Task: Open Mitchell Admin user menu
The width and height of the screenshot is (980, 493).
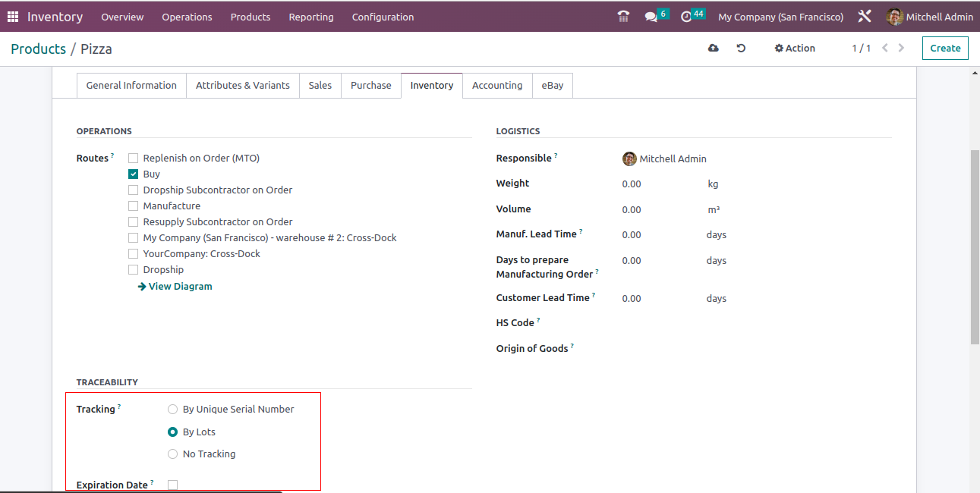Action: pos(930,17)
